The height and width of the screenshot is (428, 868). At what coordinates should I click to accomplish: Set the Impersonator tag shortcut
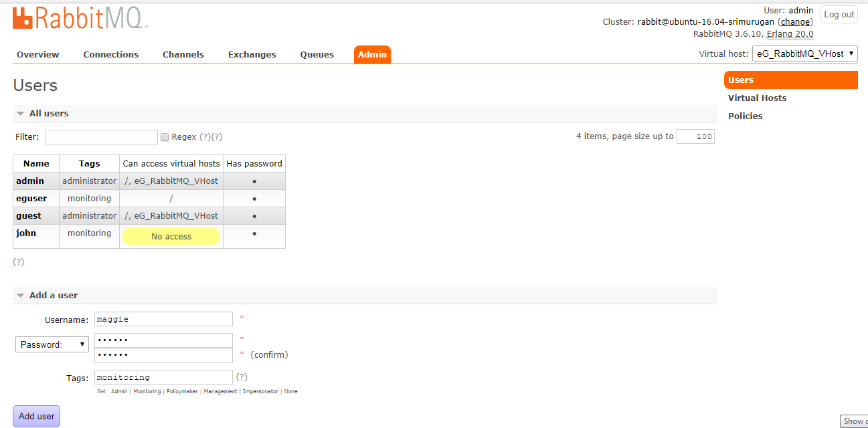260,391
